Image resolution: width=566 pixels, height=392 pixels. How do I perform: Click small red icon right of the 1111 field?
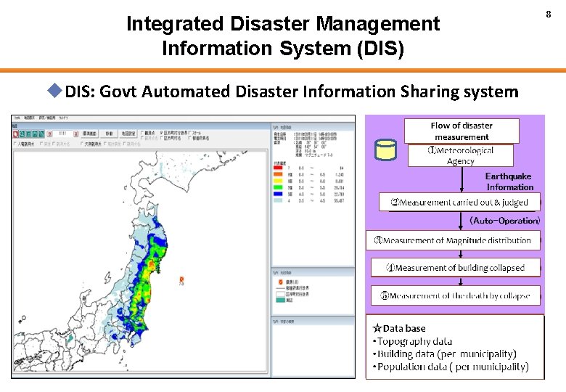75,134
